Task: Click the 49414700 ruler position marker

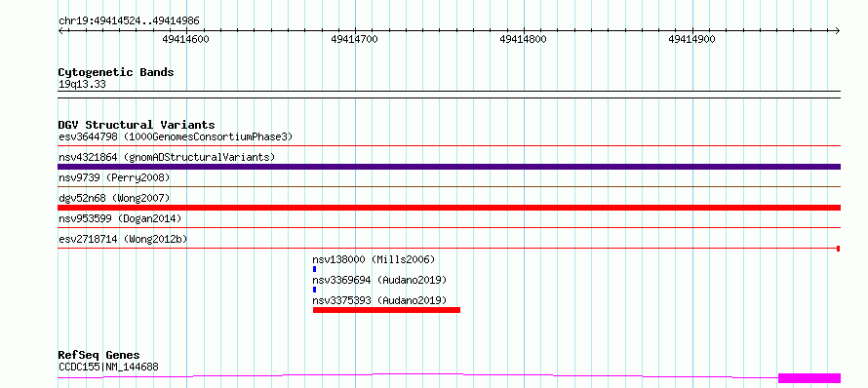Action: 354,39
